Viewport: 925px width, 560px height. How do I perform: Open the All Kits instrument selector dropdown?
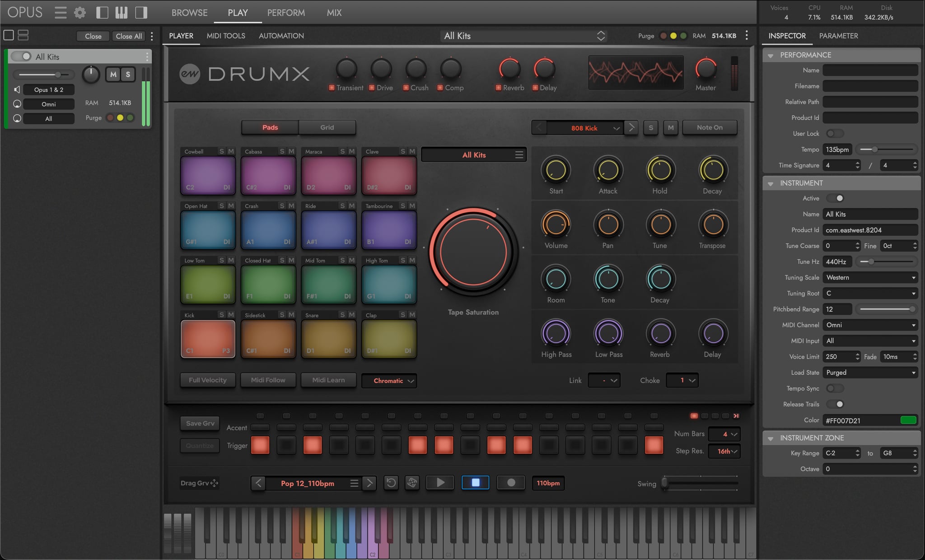click(524, 36)
